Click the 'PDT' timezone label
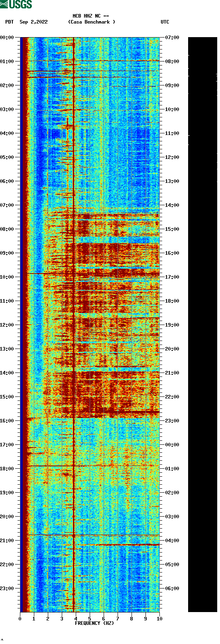 [10, 22]
